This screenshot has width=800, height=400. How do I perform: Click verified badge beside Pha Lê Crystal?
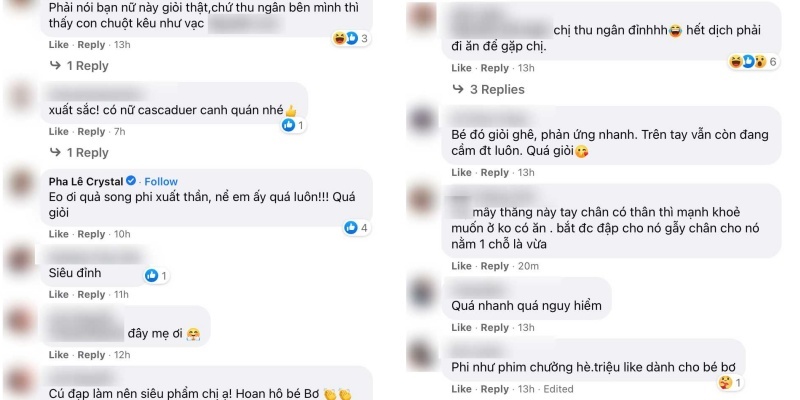[131, 181]
